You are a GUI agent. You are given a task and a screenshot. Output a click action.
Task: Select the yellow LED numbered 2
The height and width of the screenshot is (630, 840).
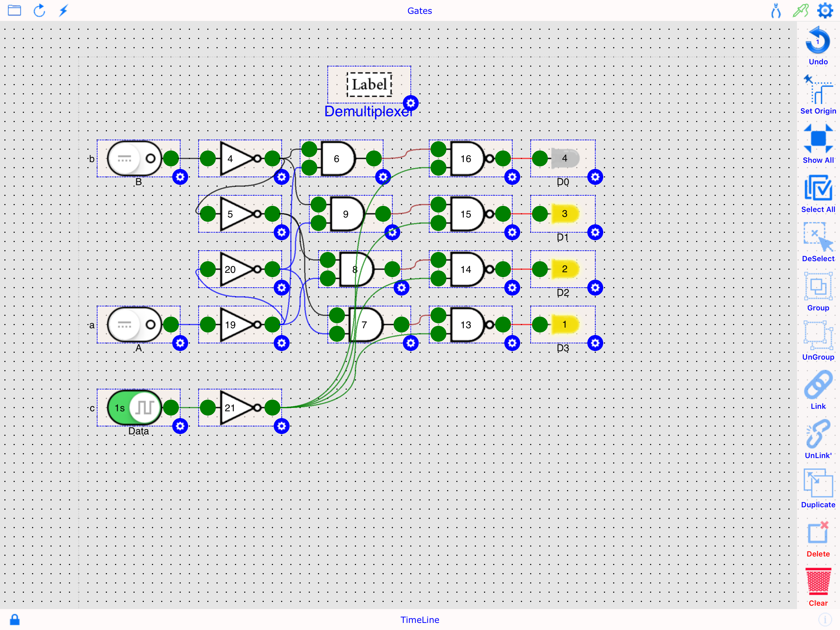(x=565, y=269)
